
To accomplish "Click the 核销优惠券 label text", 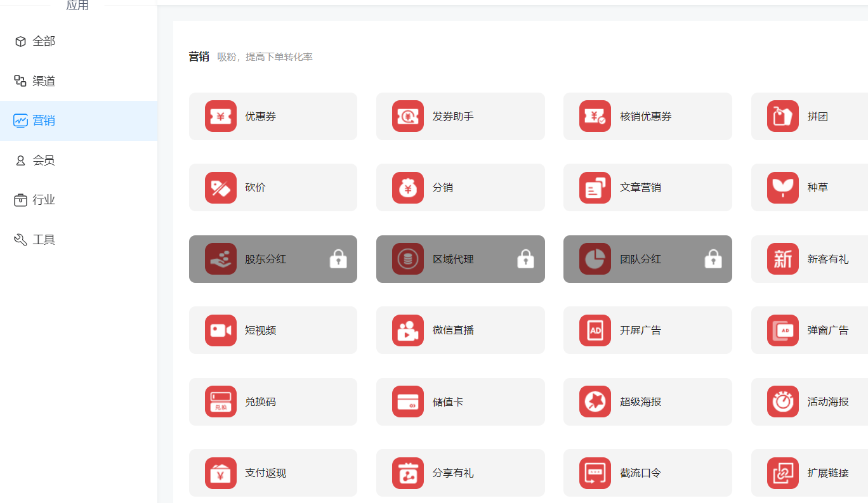I will coord(646,117).
